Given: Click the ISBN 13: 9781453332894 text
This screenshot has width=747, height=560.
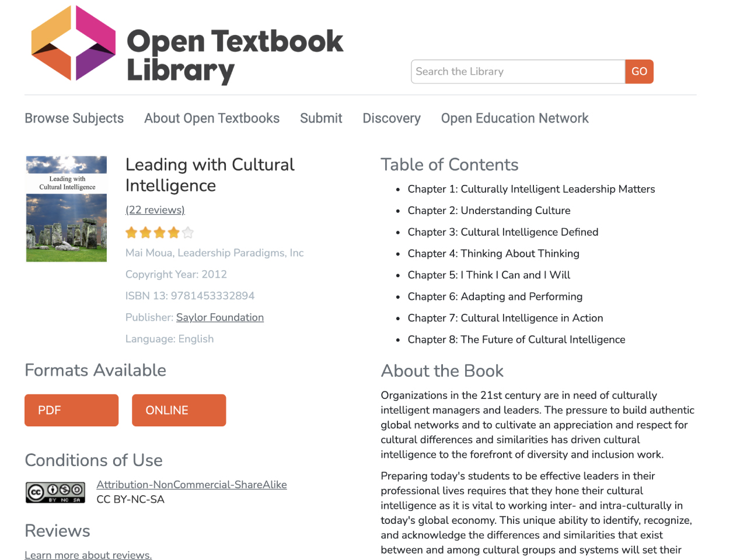Looking at the screenshot, I should tap(190, 296).
